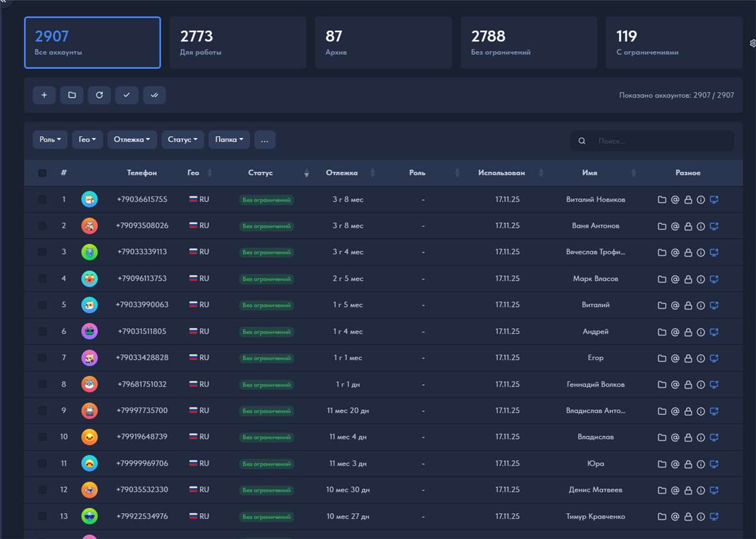The image size is (756, 539).
Task: Click into the Поиск search field
Action: (x=661, y=141)
